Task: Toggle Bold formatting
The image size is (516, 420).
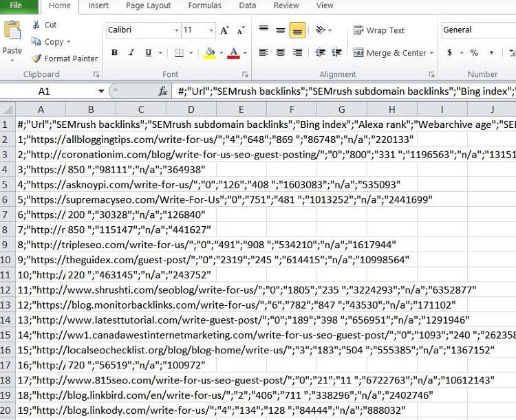Action: tap(114, 53)
